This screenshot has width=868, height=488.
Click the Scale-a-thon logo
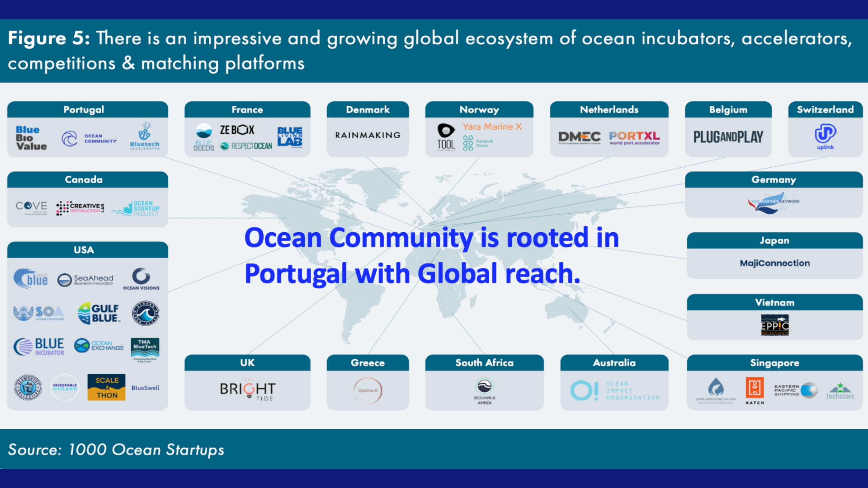(x=106, y=387)
